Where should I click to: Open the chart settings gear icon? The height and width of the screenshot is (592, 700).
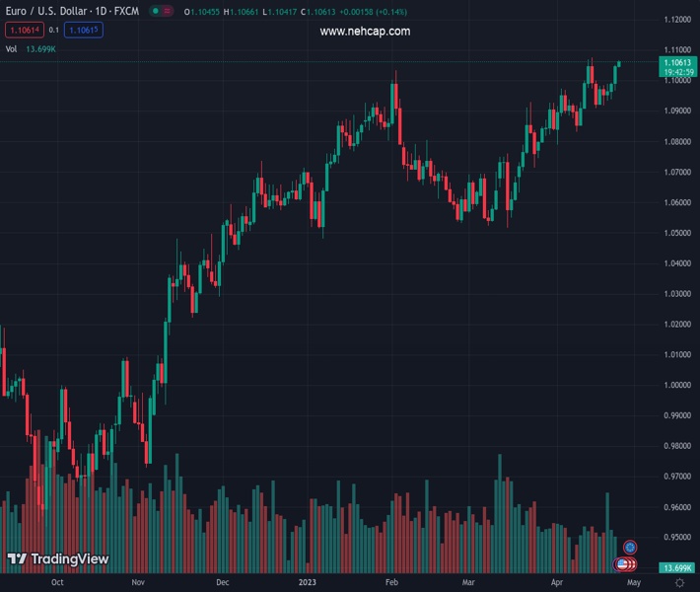[678, 582]
